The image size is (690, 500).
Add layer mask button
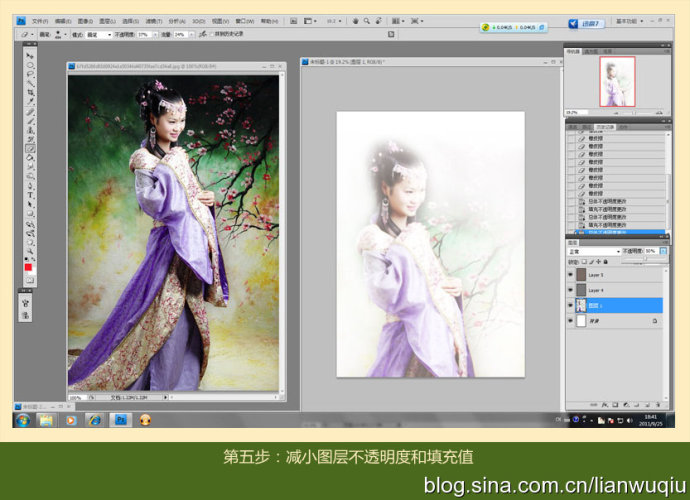point(615,404)
